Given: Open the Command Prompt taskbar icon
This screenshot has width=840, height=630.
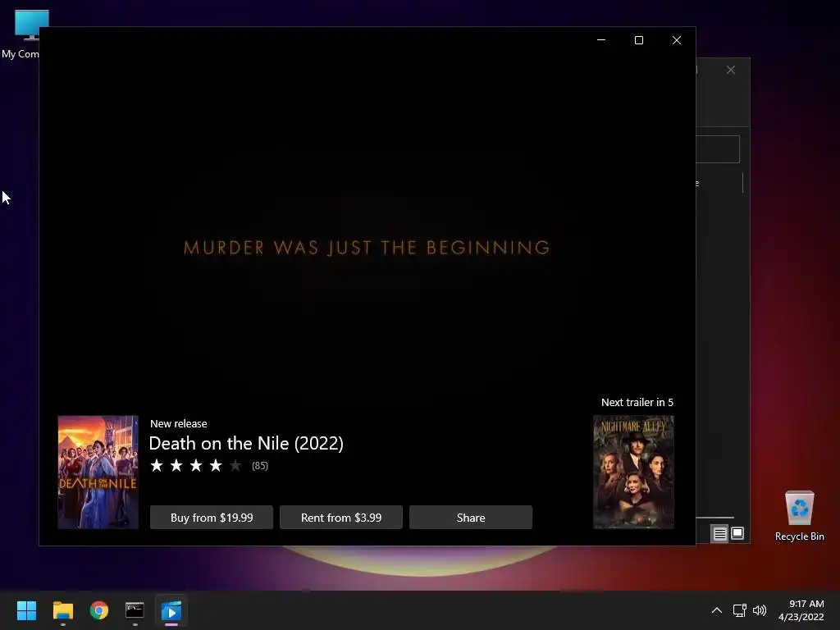Looking at the screenshot, I should (135, 610).
